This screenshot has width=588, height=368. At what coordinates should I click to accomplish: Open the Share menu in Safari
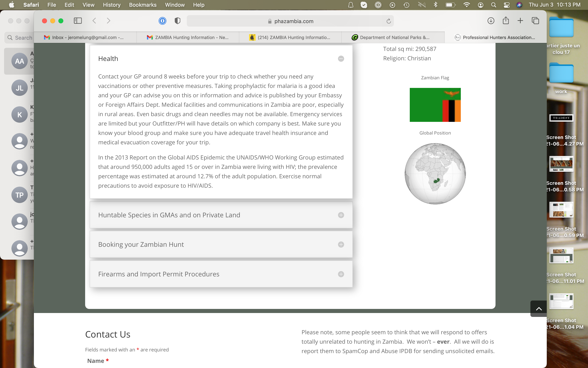[x=506, y=20]
